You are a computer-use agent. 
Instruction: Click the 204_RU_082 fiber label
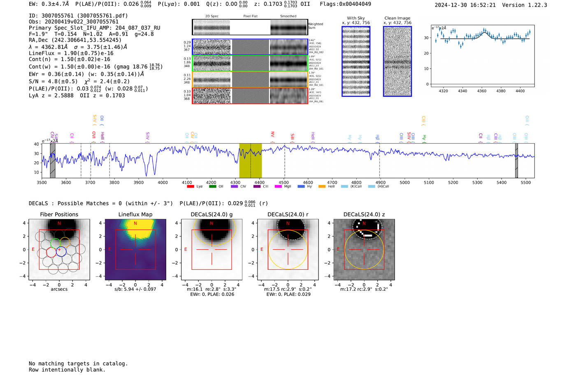(316, 53)
